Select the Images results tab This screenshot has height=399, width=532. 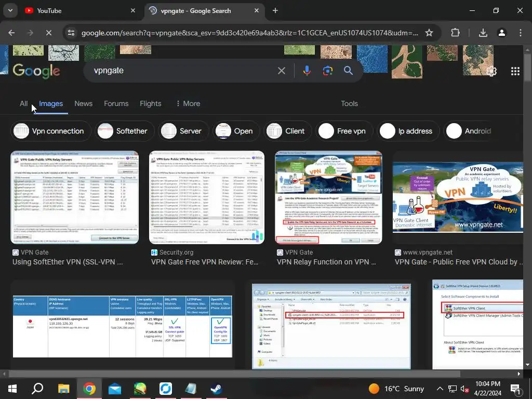pyautogui.click(x=51, y=103)
